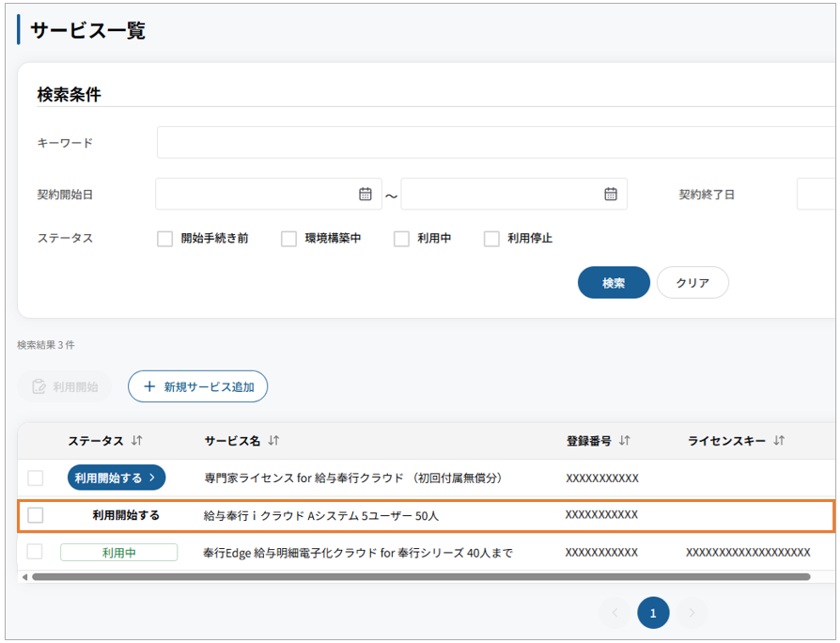Click registration number in 奉行Edge row
Viewport: 840px width, 643px height.
coord(601,553)
